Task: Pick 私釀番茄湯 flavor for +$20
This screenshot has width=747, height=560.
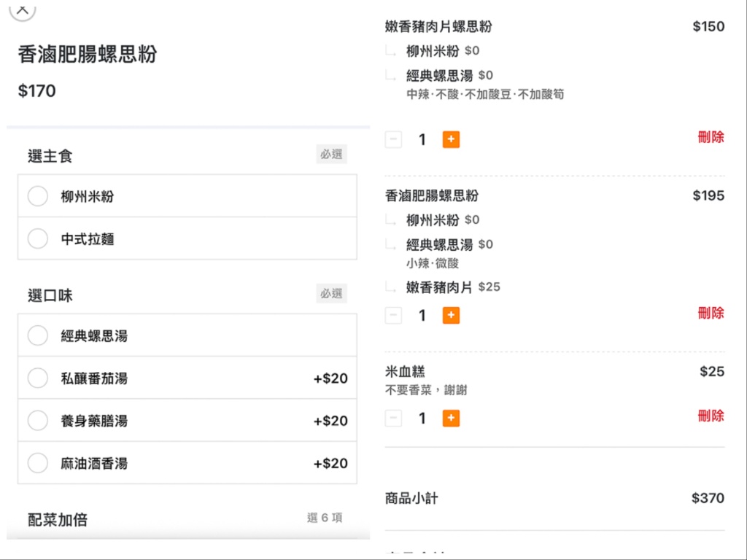Action: click(x=38, y=378)
